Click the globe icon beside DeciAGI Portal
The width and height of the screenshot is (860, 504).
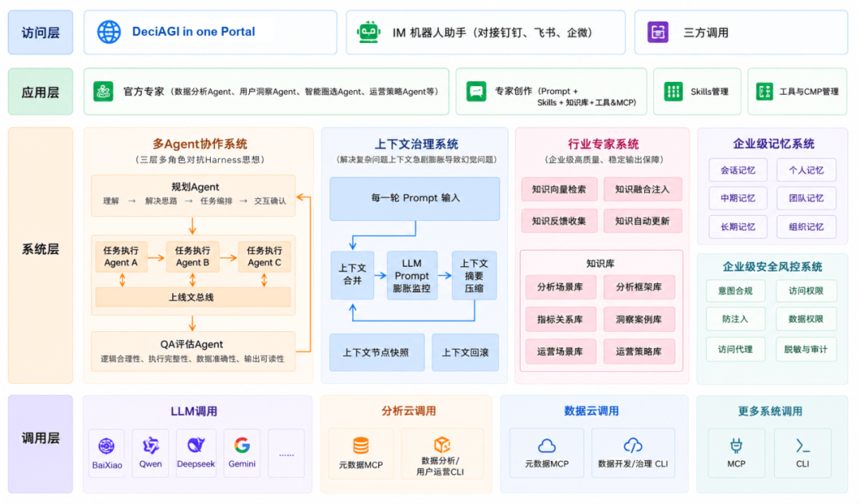108,32
